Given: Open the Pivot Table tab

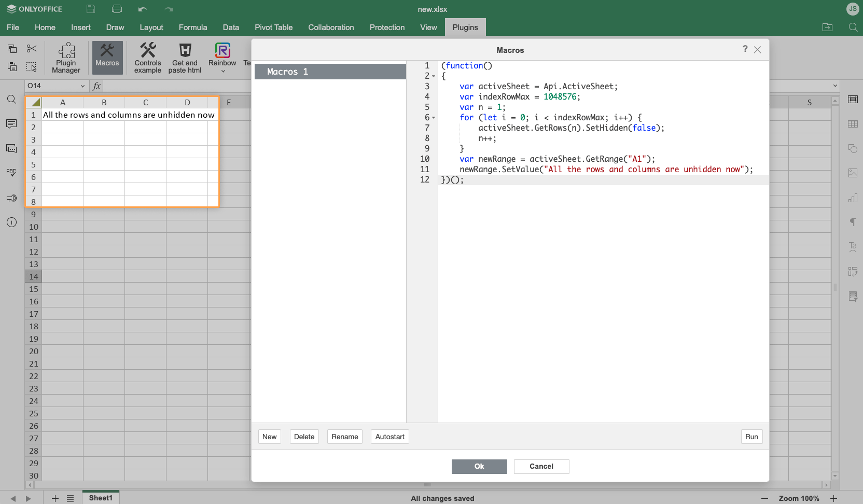Looking at the screenshot, I should click(x=273, y=27).
